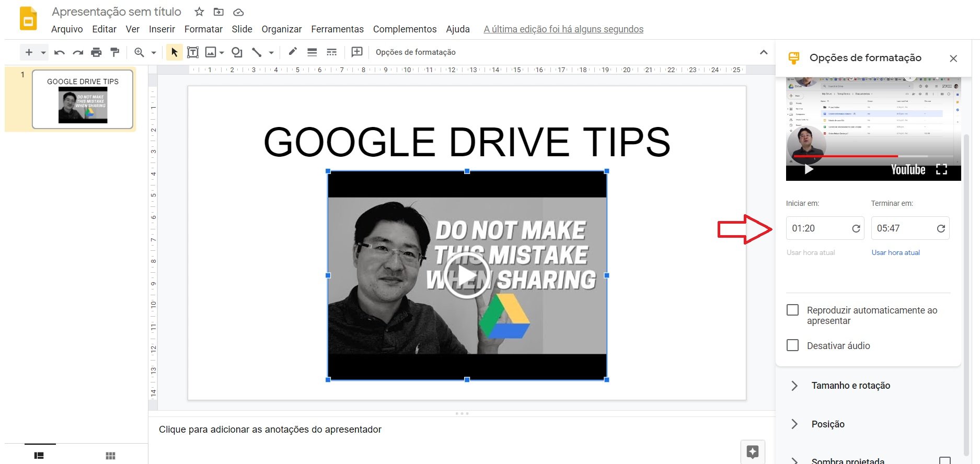Image resolution: width=980 pixels, height=464 pixels.
Task: Click the redo icon
Action: tap(78, 52)
